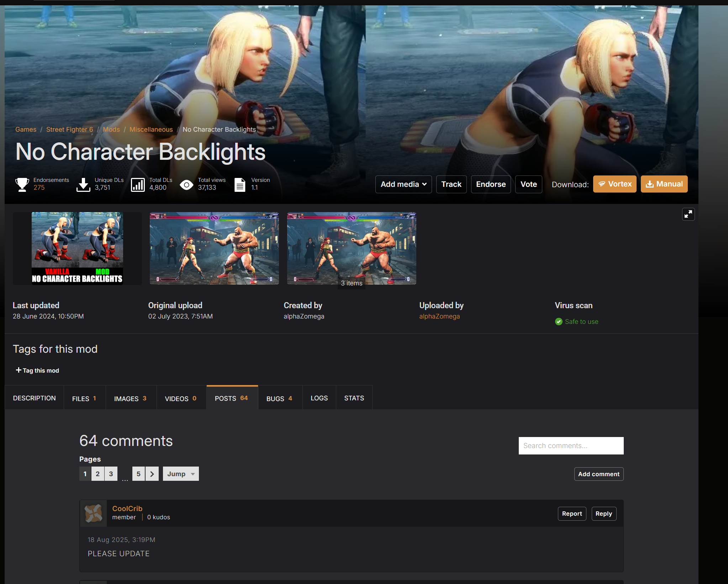
Task: Open the Bugs tab
Action: tap(280, 398)
